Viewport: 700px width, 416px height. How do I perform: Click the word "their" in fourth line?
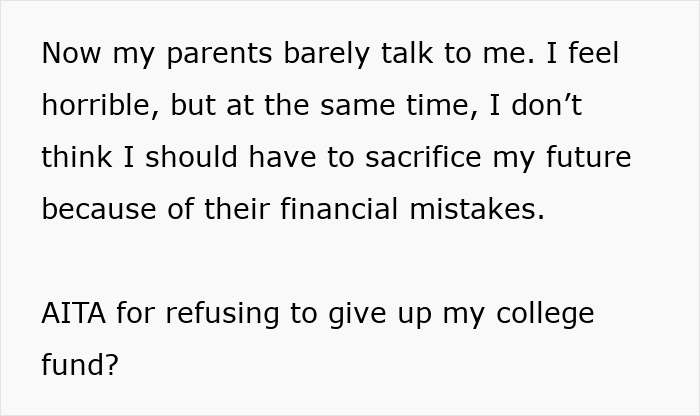coord(237,209)
